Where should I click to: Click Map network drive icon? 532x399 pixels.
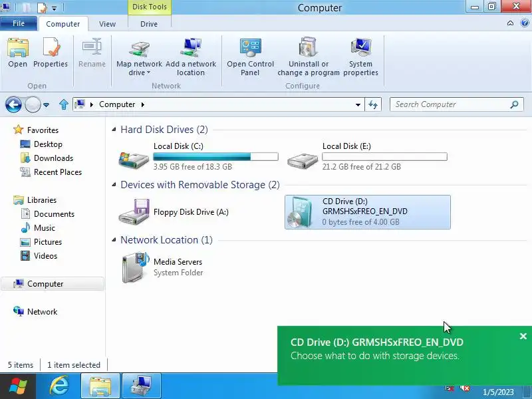coord(139,49)
